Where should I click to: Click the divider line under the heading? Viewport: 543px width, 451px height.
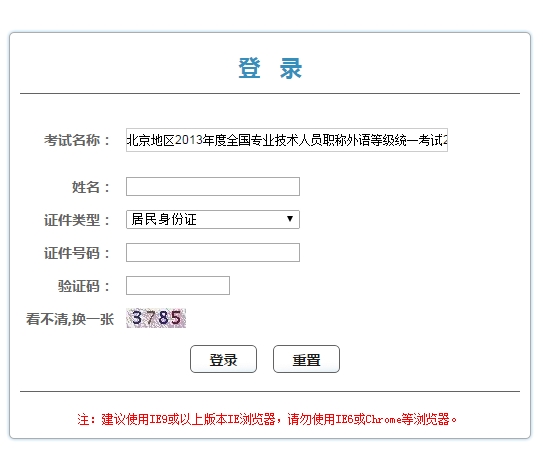[x=270, y=93]
